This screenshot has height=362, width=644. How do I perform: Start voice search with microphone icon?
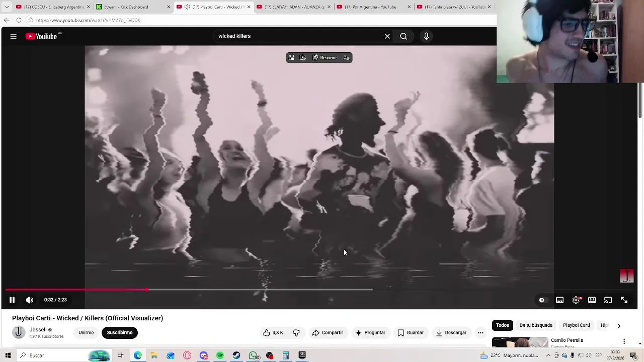pos(426,36)
